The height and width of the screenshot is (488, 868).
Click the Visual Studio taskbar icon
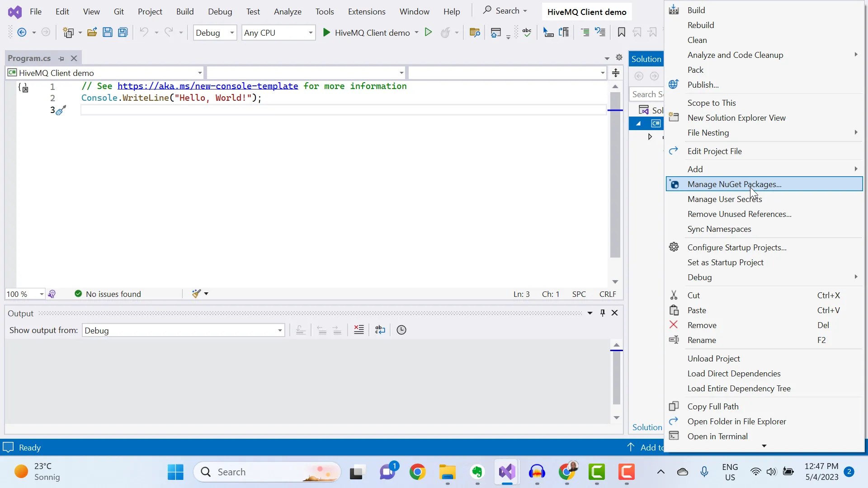click(507, 471)
